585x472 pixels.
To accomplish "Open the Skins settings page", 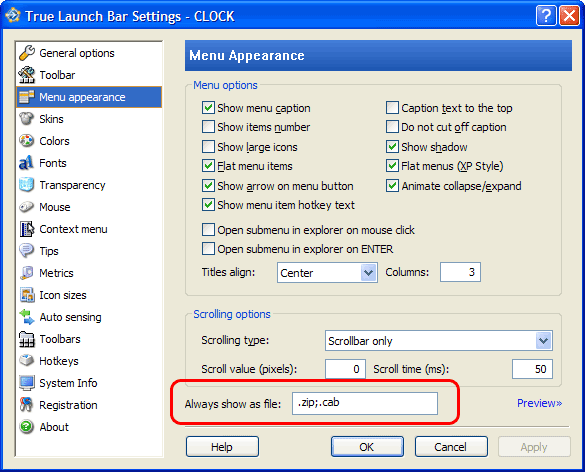I will [89, 119].
